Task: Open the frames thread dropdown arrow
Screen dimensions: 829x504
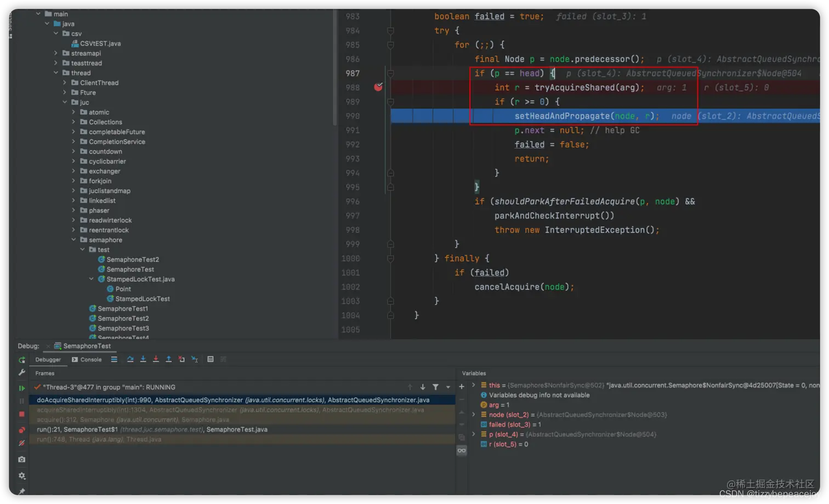Action: pos(448,387)
